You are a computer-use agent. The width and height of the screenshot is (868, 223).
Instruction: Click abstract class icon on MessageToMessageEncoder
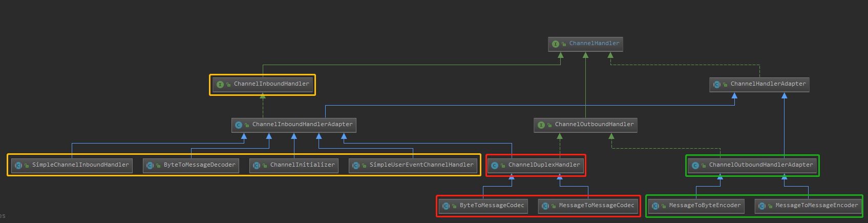[x=761, y=206]
